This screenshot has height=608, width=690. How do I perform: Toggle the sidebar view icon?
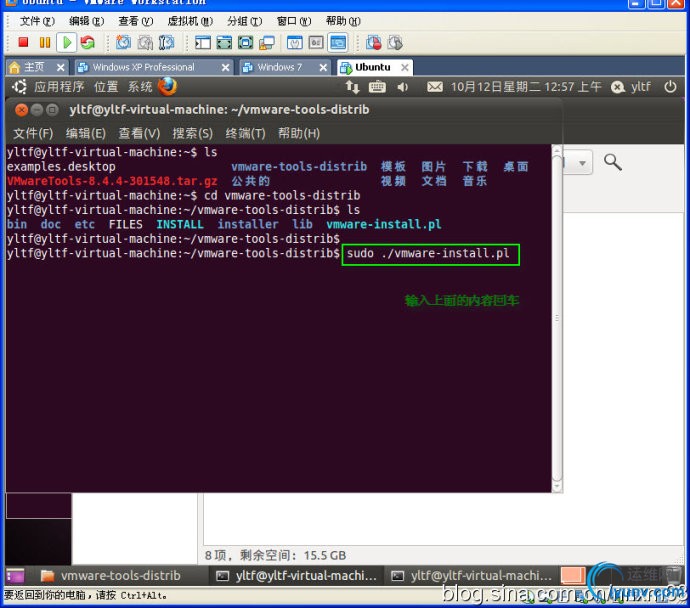[x=202, y=43]
